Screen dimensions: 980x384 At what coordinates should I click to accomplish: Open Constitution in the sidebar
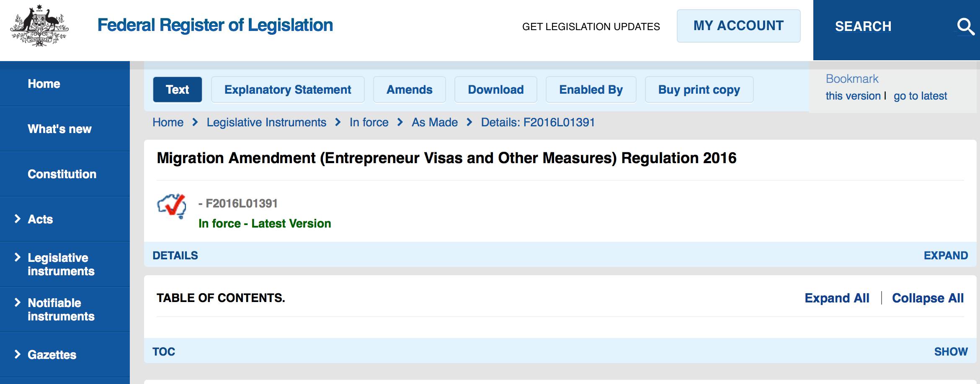(62, 174)
